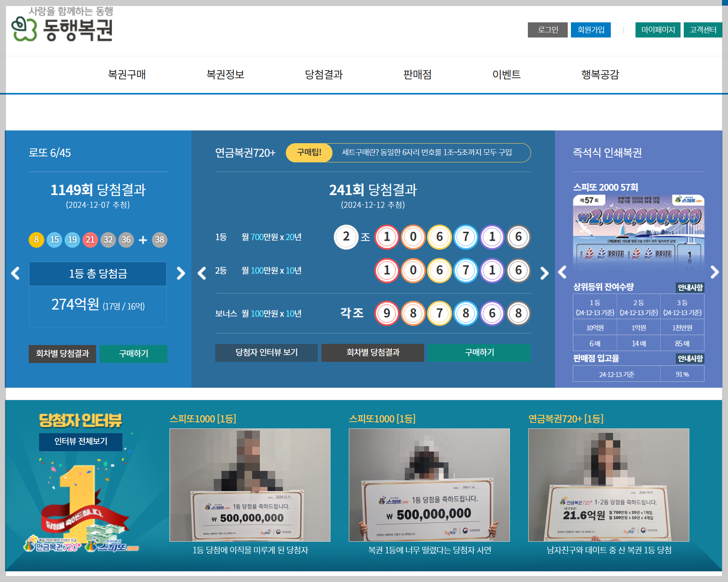The image size is (728, 582).
Task: Click the 91% 입고율 cell
Action: [x=682, y=374]
